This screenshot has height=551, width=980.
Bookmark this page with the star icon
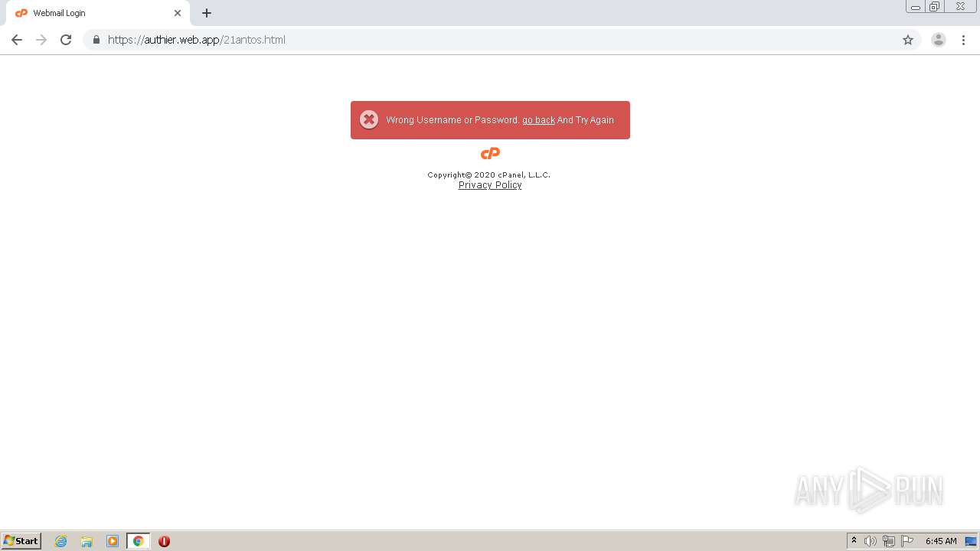pyautogui.click(x=908, y=40)
